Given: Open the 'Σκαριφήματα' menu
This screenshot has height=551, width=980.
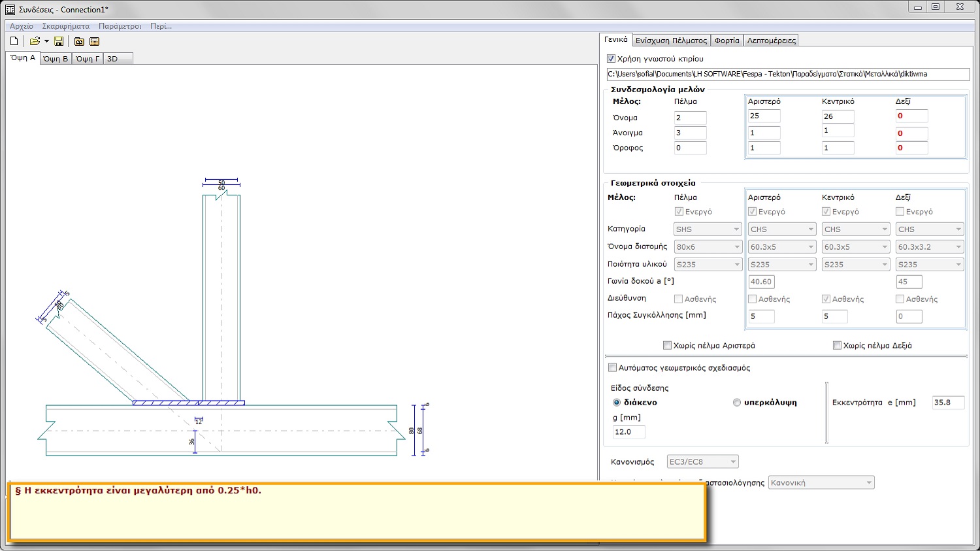Looking at the screenshot, I should click(x=65, y=26).
